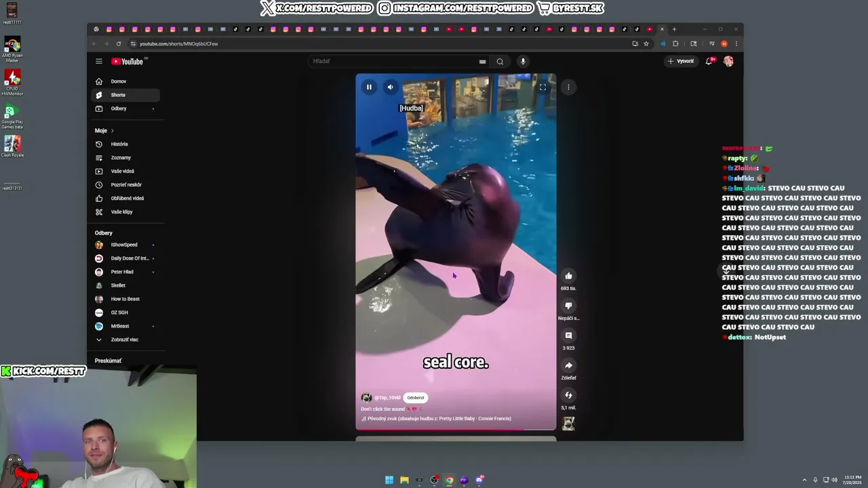
Task: Open the comments with 3 923 count
Action: (x=568, y=335)
